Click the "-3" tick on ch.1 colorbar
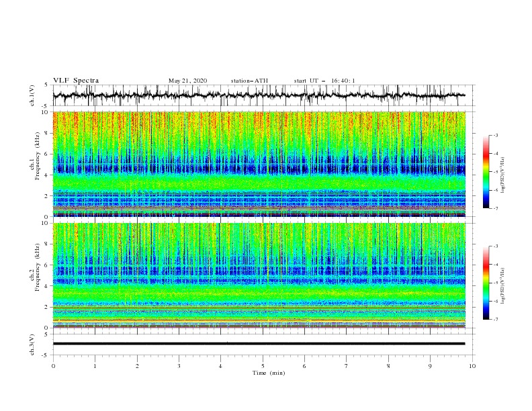 495,135
